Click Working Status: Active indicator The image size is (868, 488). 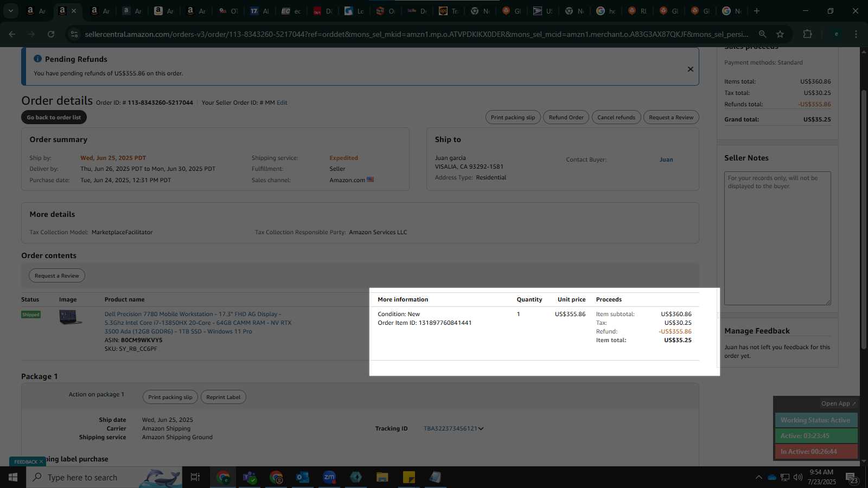click(816, 420)
